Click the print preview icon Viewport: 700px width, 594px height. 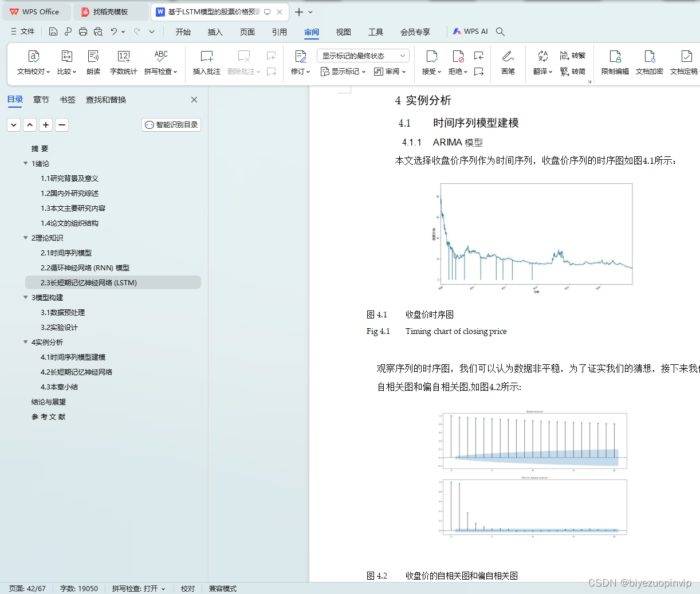click(98, 32)
